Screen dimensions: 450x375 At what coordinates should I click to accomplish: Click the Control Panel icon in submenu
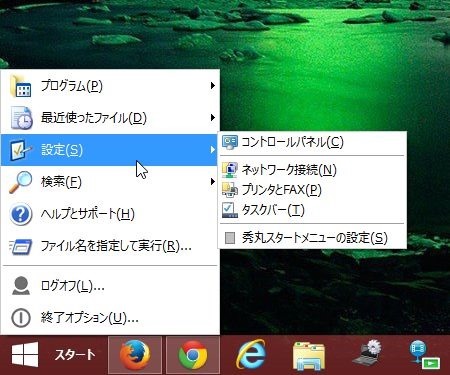pos(230,142)
